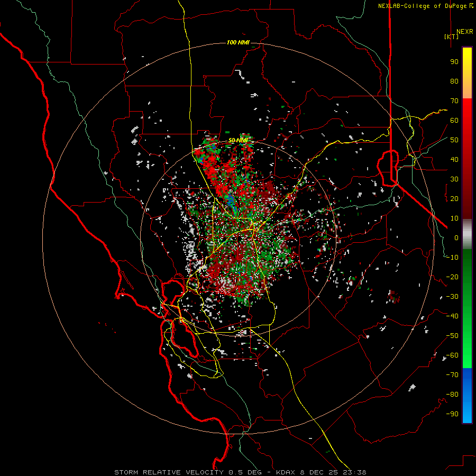Click the -10 value on velocity scale
Image resolution: width=476 pixels, height=476 pixels.
click(452, 258)
